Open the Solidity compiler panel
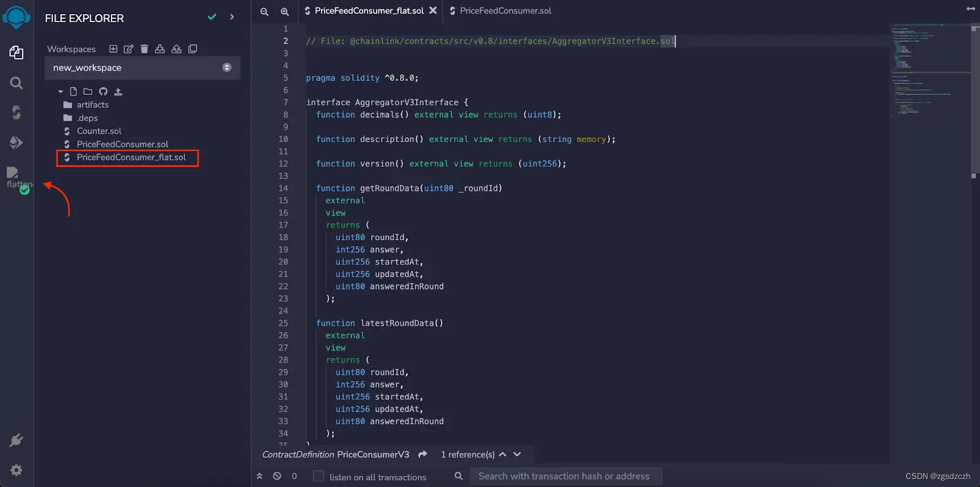 [x=17, y=112]
